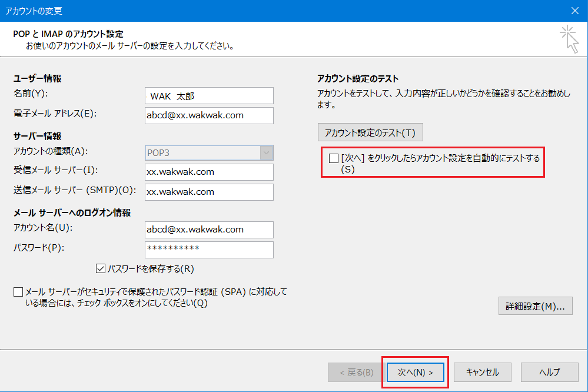Close the アカウントの変更 dialog
This screenshot has height=392, width=588.
point(574,11)
